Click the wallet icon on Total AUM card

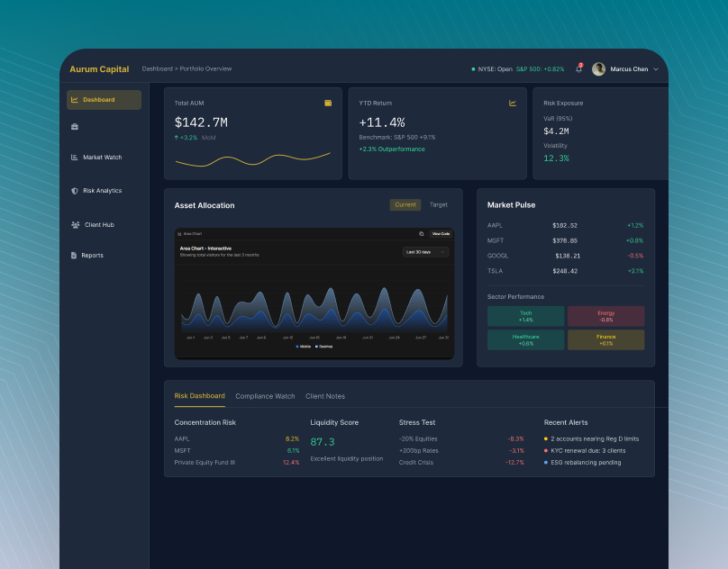(328, 103)
